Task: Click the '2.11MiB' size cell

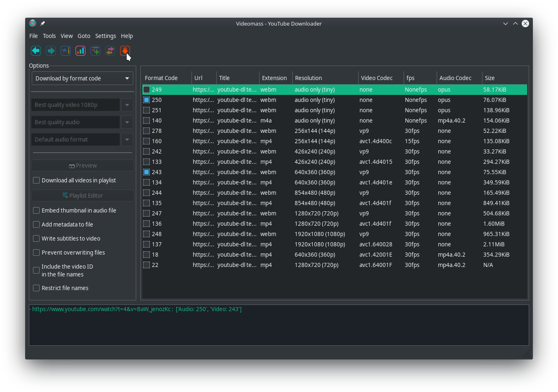Action: [494, 244]
